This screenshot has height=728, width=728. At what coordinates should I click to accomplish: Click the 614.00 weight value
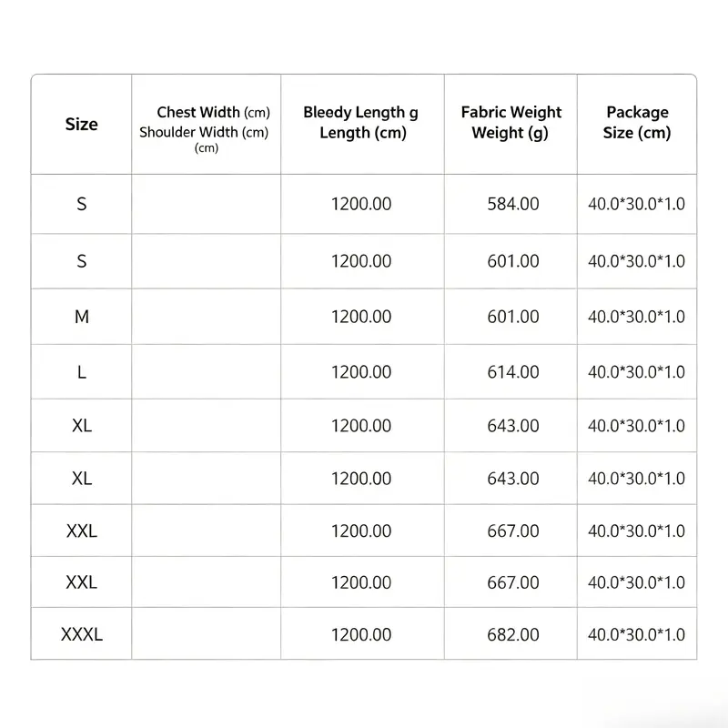pos(513,372)
